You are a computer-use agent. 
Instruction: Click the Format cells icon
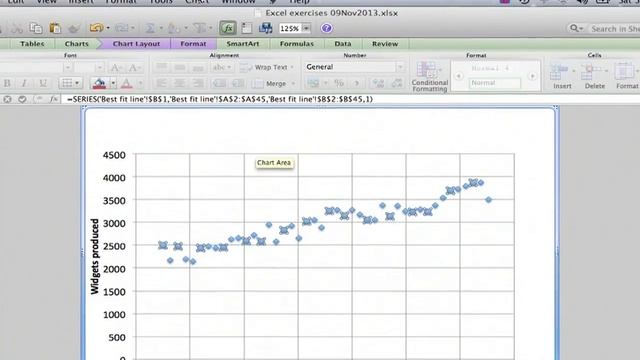626,76
